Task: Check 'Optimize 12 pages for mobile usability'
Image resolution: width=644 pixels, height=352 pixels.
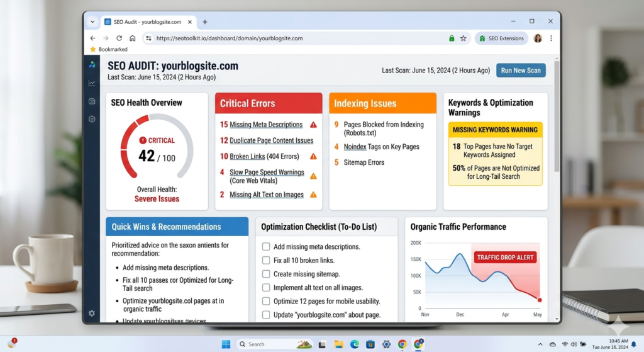Action: pyautogui.click(x=266, y=301)
